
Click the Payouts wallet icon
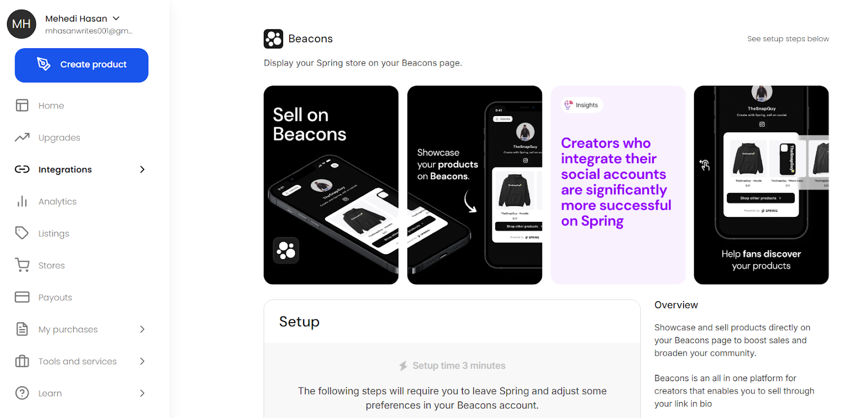pos(22,297)
